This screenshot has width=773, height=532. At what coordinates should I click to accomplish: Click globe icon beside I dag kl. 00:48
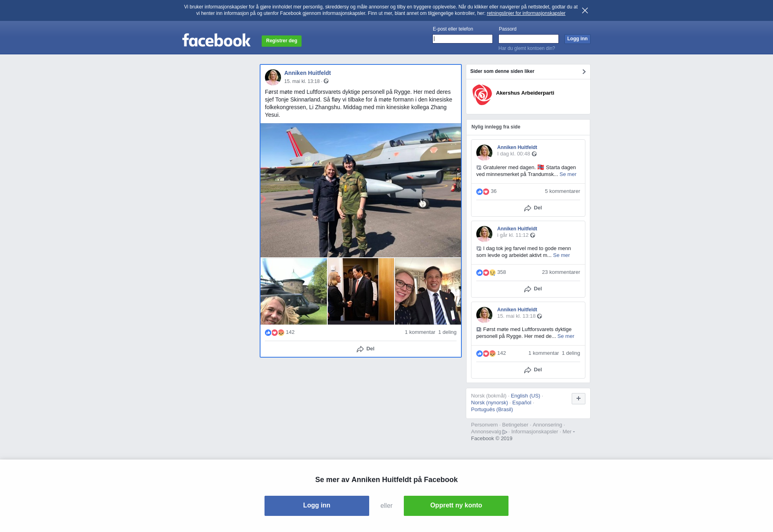[534, 154]
